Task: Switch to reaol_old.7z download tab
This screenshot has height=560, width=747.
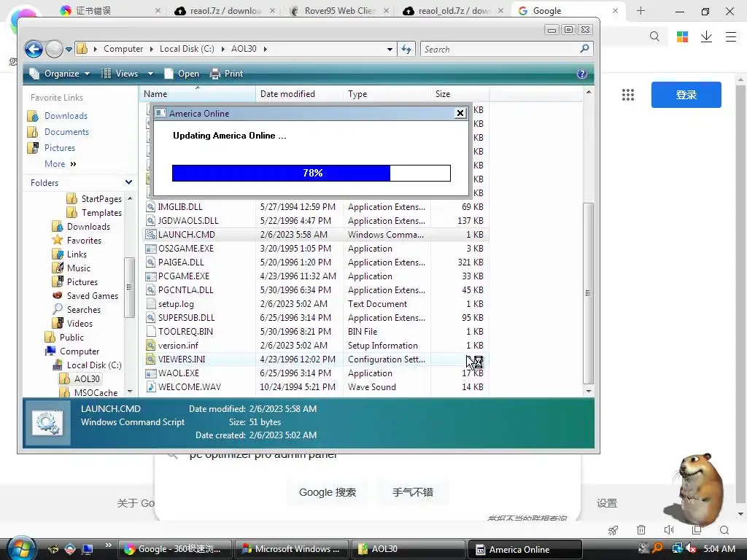Action: pos(454,10)
